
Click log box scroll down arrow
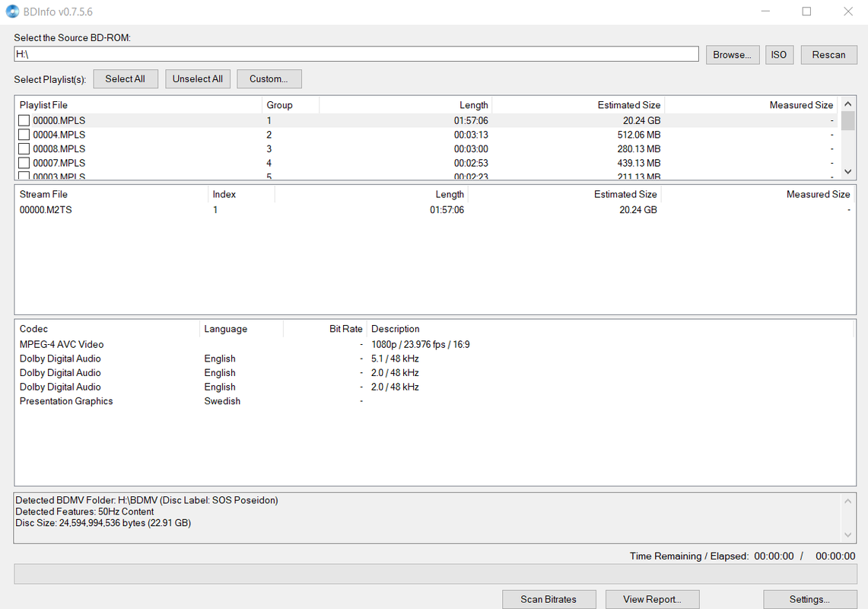pos(847,534)
